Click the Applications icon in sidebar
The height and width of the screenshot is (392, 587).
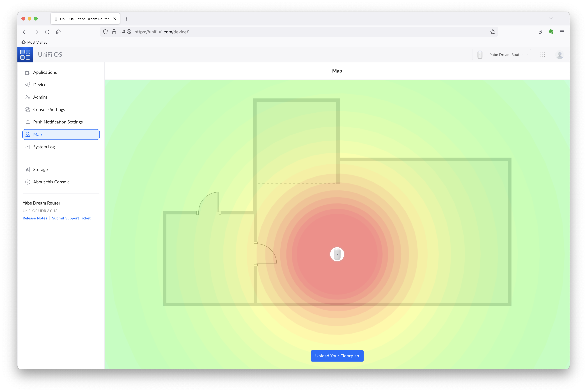[28, 72]
